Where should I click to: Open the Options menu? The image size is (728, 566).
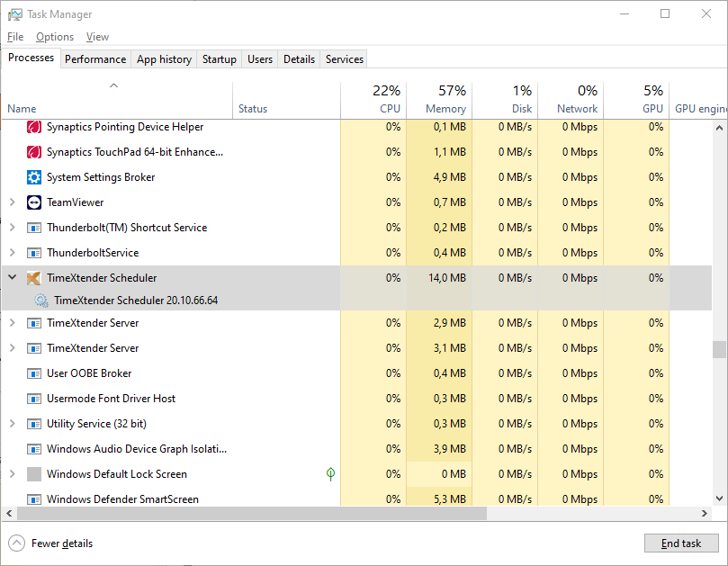coord(55,37)
